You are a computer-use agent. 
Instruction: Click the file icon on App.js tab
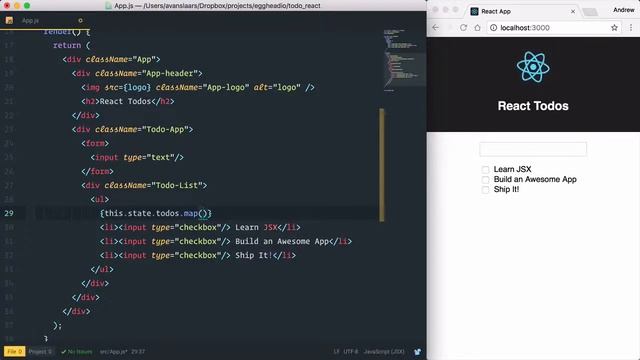click(x=9, y=20)
